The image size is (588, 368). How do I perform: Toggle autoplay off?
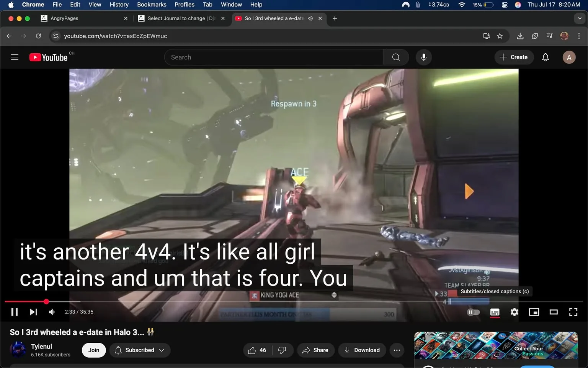(474, 312)
